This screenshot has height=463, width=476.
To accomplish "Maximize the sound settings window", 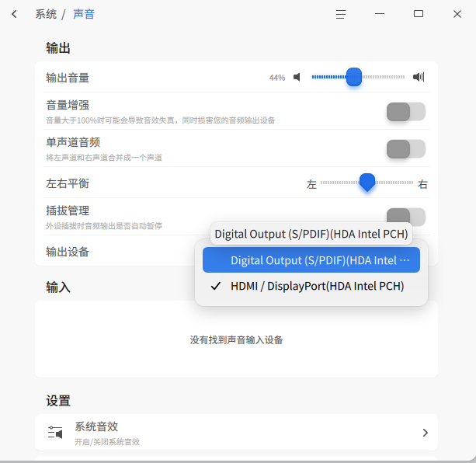I will 419,14.
